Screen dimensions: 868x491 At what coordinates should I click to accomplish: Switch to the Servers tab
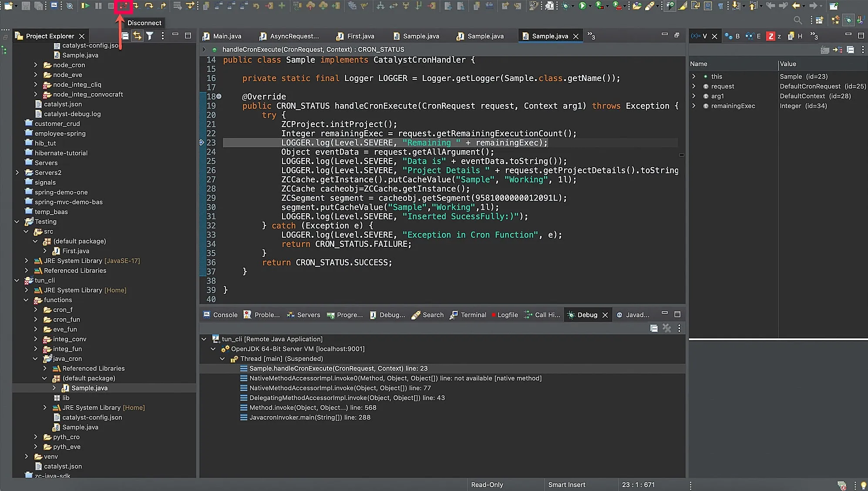(303, 315)
